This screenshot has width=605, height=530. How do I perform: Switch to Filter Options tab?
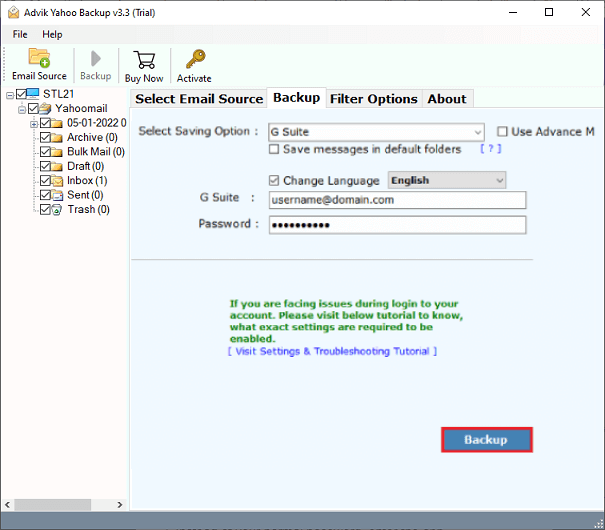tap(373, 99)
